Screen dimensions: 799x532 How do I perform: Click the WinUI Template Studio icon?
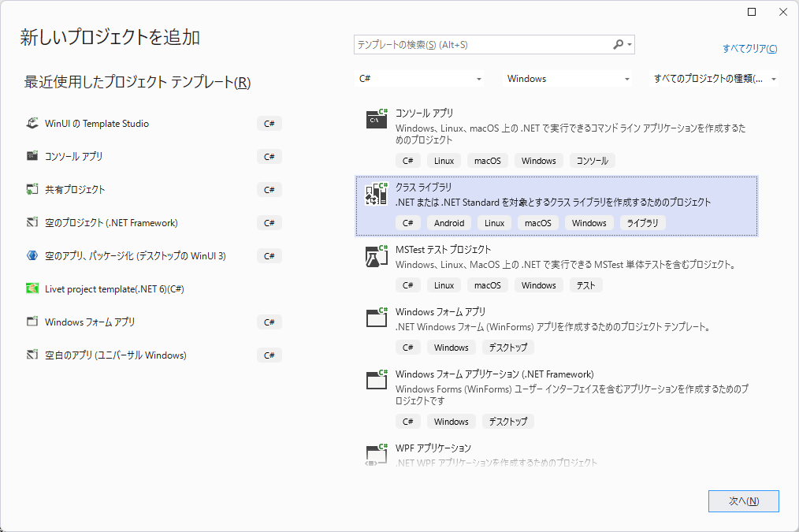coord(32,123)
